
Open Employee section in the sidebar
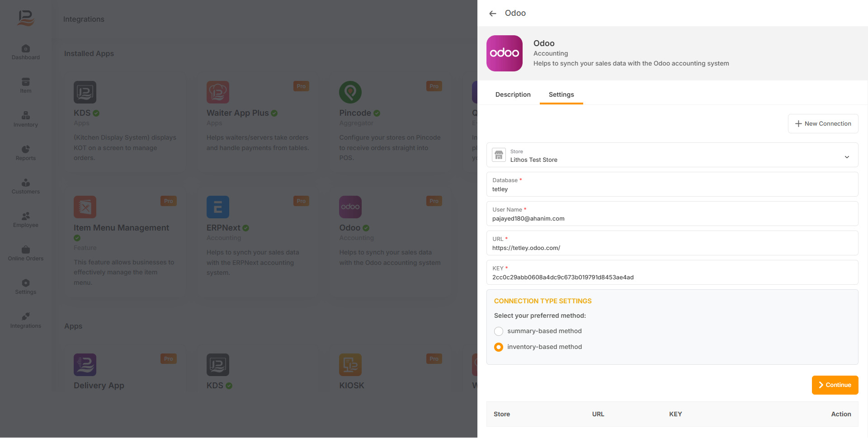click(x=26, y=220)
